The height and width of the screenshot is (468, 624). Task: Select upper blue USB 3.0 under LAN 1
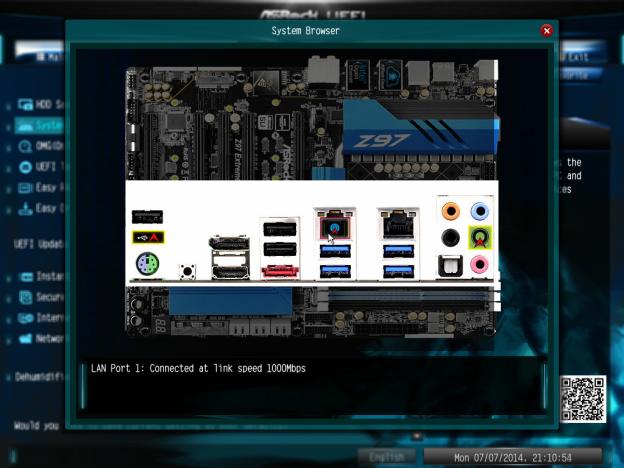[335, 251]
